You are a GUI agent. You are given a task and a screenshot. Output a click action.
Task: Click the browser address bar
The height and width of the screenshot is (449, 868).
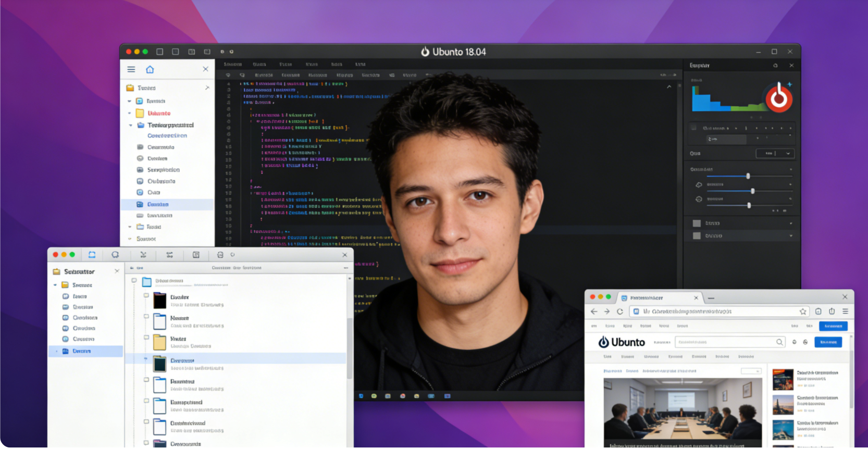(720, 311)
